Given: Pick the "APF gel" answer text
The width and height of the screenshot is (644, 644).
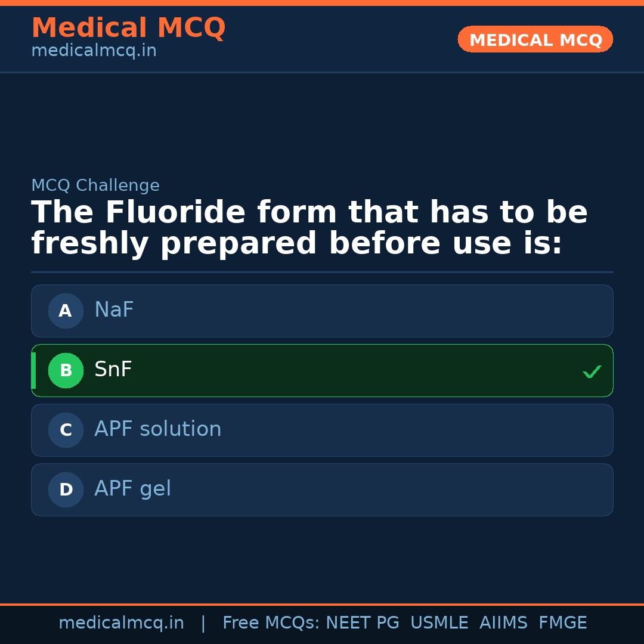Looking at the screenshot, I should click(132, 489).
